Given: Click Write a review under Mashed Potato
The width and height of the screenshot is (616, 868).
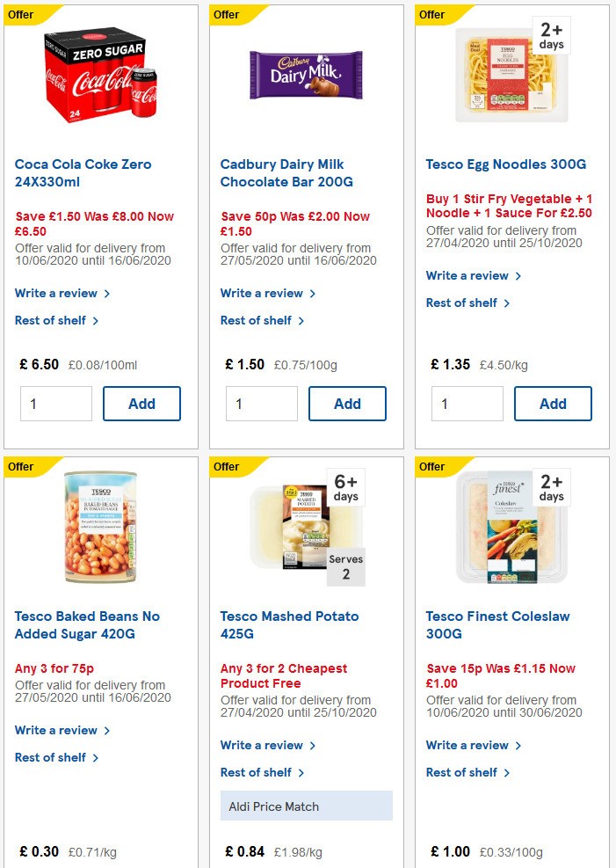Looking at the screenshot, I should click(x=264, y=745).
